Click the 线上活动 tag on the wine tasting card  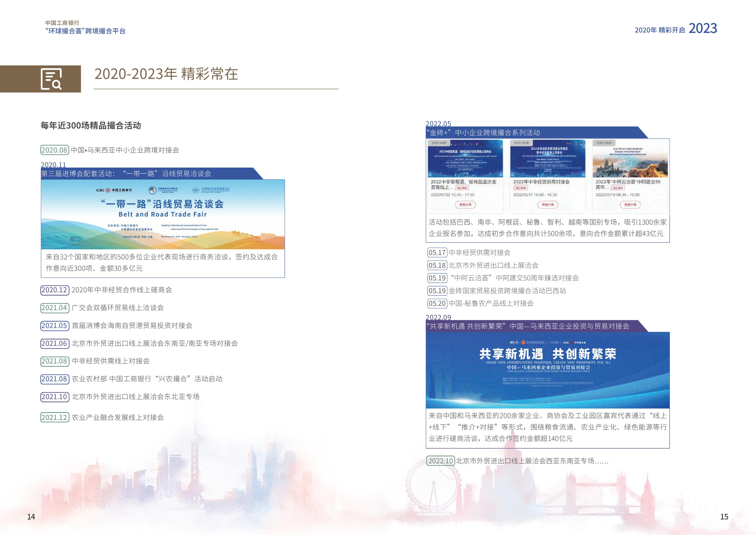click(x=462, y=188)
